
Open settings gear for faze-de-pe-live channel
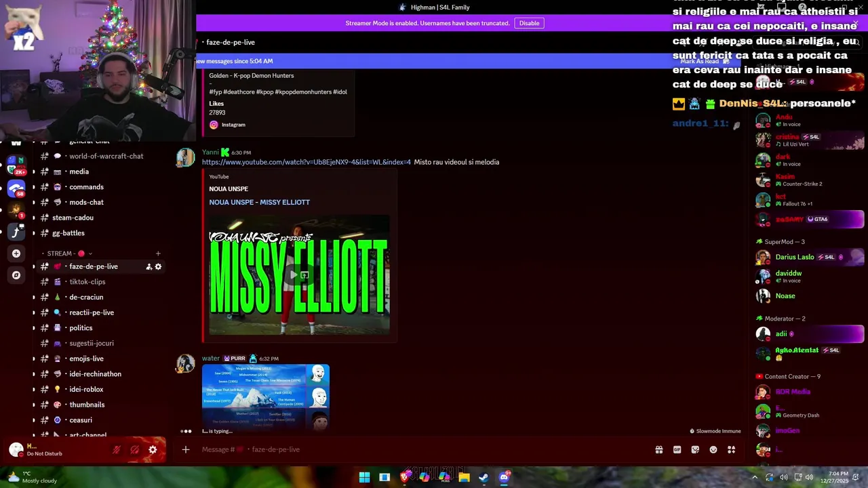(x=158, y=266)
